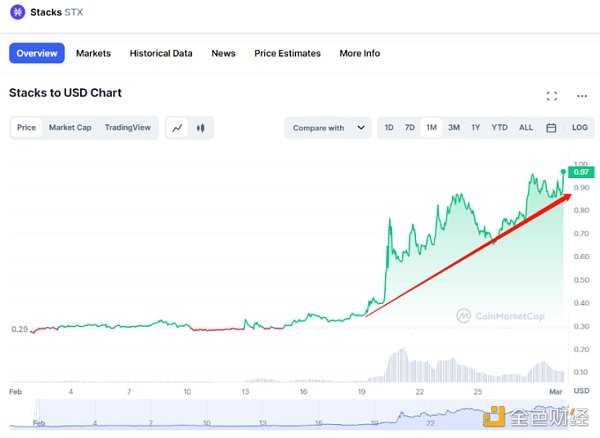Screen dimensions: 600x438
Task: Expand the Compare with dropdown
Action: [328, 128]
